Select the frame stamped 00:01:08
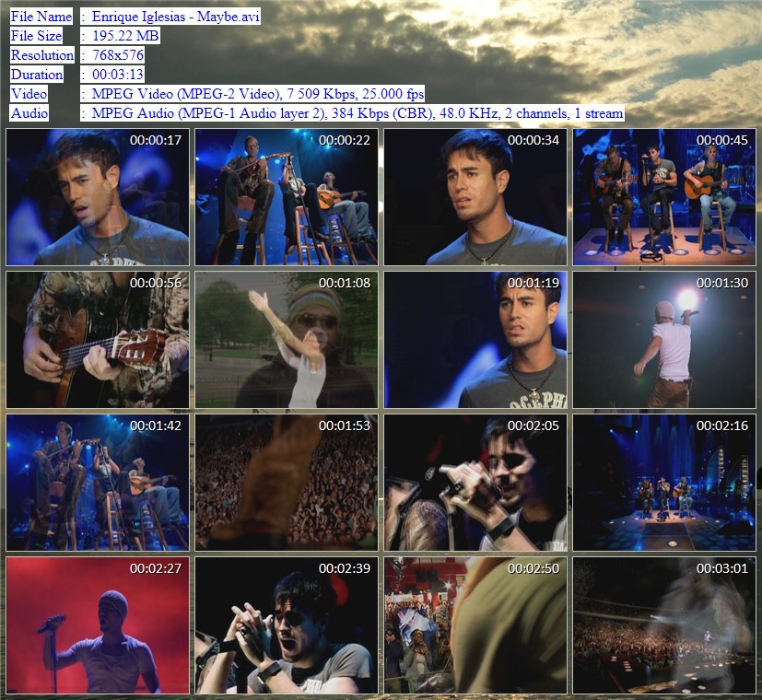Image resolution: width=762 pixels, height=700 pixels. [287, 340]
